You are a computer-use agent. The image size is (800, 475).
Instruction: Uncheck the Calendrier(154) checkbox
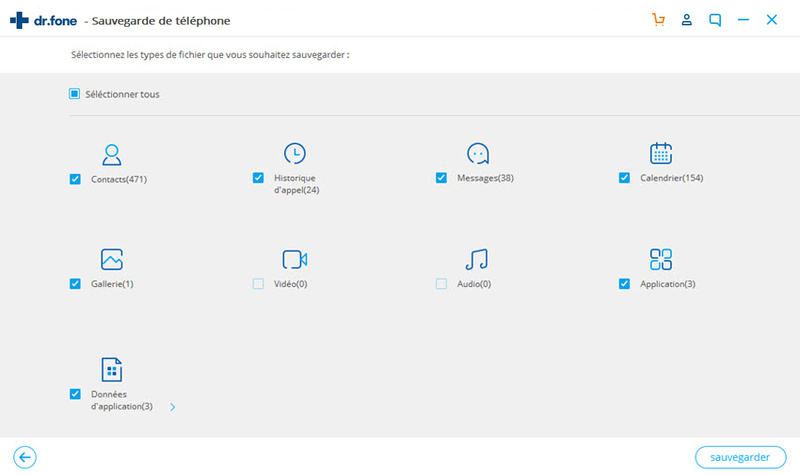click(624, 178)
